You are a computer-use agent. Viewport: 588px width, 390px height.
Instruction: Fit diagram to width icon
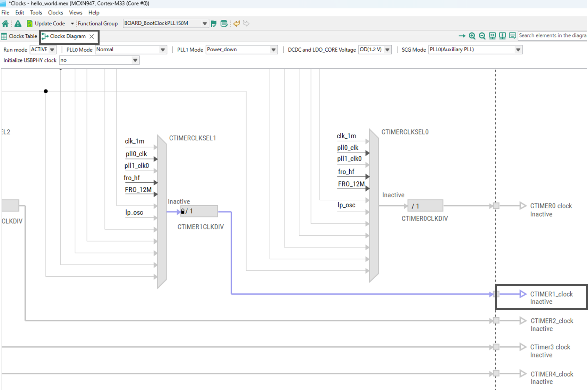click(x=492, y=36)
